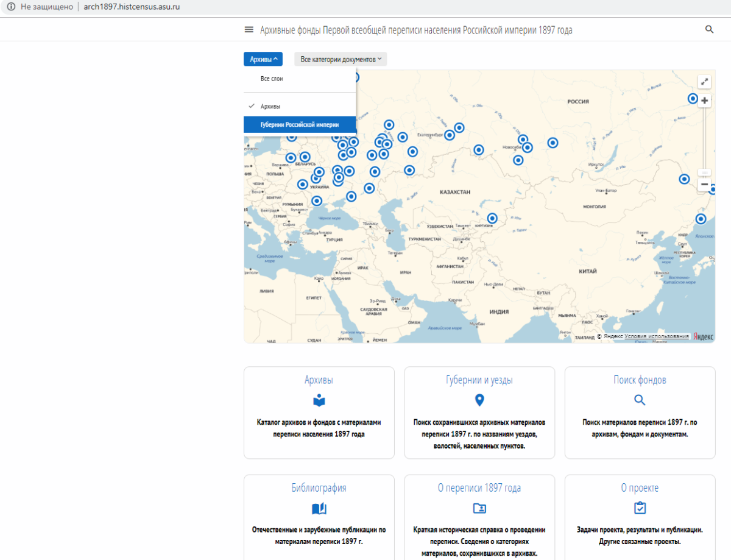Click the location pin icon under Губернии и уезды
Viewport: 731px width, 560px height.
(479, 400)
